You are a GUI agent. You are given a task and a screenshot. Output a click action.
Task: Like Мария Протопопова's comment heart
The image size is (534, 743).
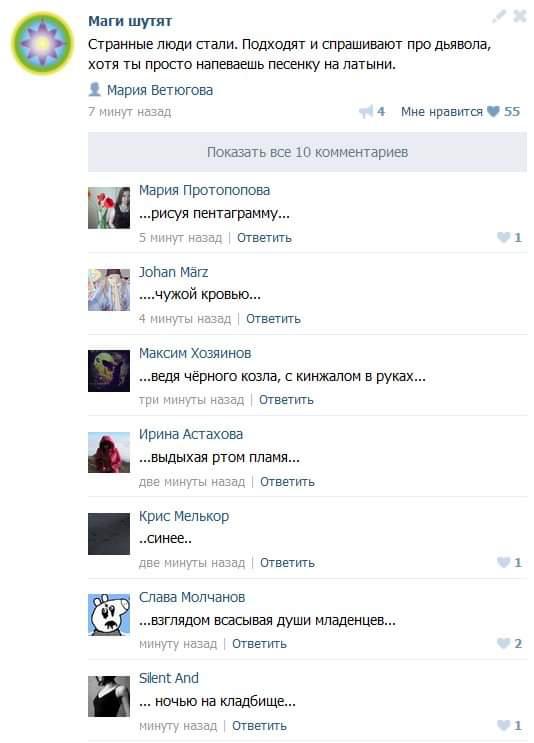(503, 237)
